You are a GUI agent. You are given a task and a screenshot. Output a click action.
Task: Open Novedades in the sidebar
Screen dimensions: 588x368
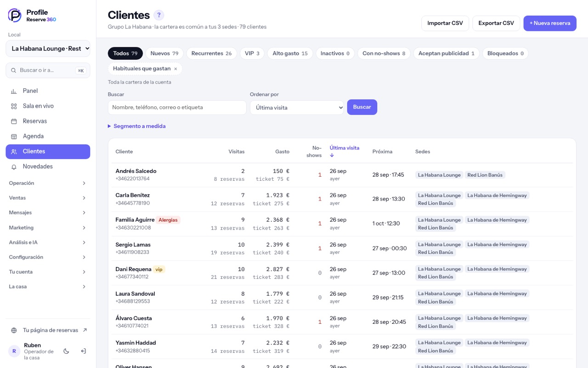pyautogui.click(x=48, y=167)
